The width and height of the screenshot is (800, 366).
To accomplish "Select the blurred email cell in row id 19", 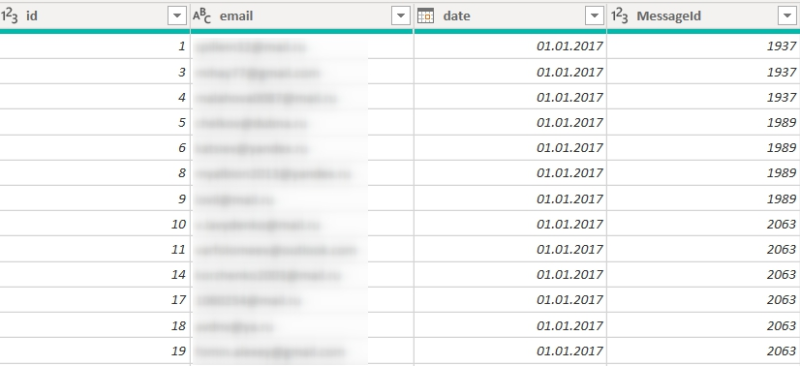I will click(x=302, y=351).
